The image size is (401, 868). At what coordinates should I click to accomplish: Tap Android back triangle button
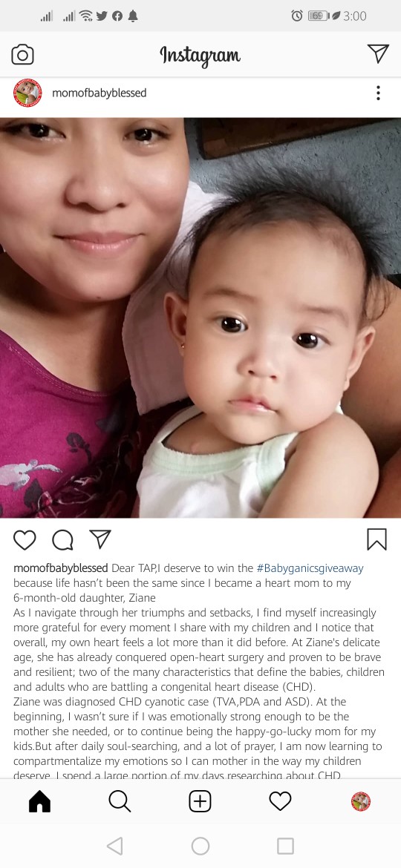114,846
